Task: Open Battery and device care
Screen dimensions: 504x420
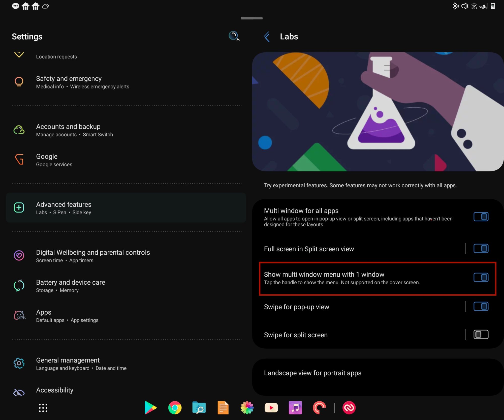Action: click(x=126, y=286)
